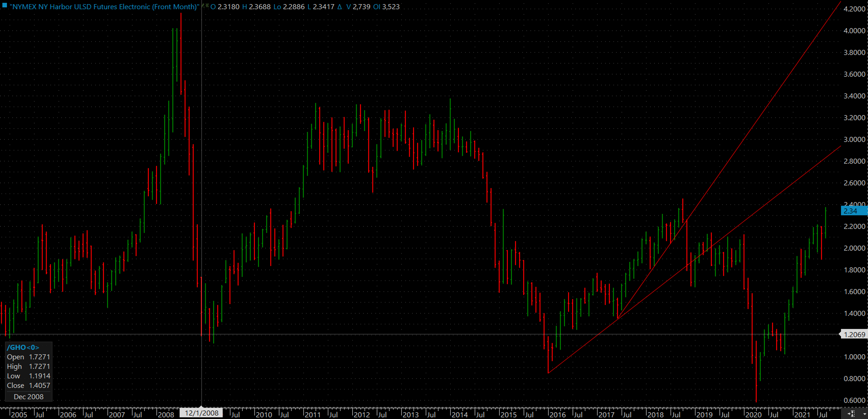Image resolution: width=868 pixels, height=419 pixels.
Task: Click the Lo value 2.2886 in header
Action: tap(293, 7)
